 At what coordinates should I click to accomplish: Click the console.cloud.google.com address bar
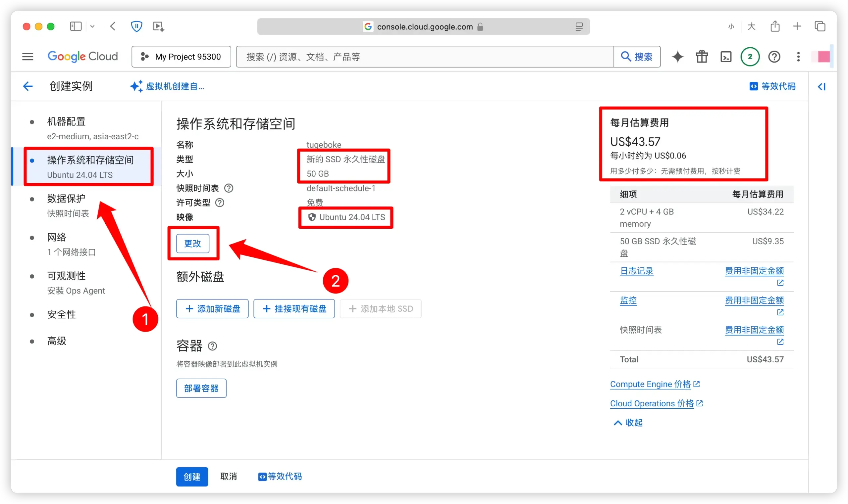[423, 26]
